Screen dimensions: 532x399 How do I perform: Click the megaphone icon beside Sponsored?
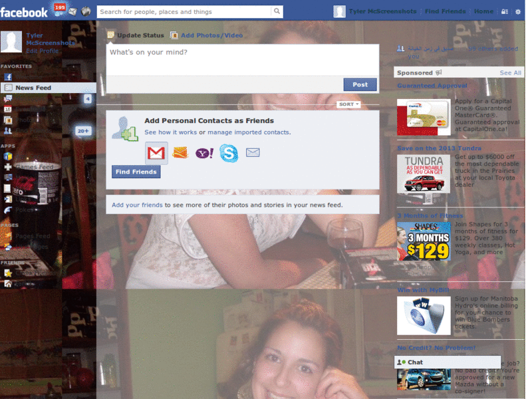tap(439, 72)
